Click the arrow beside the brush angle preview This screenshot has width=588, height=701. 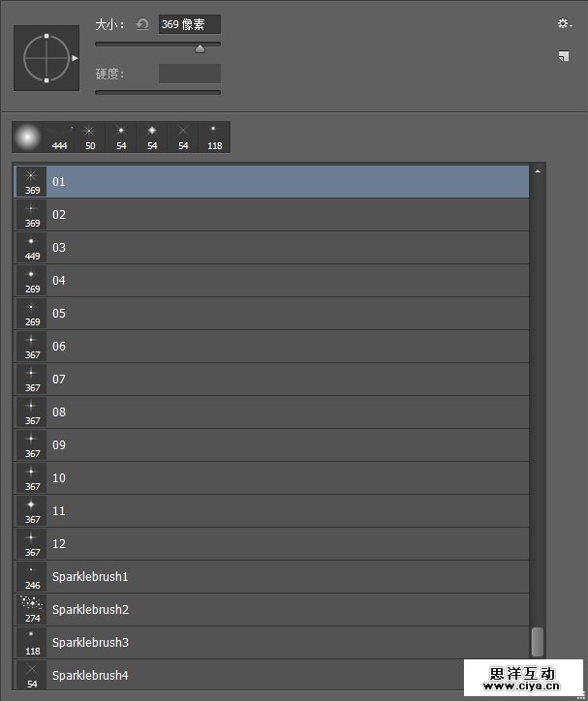click(75, 58)
